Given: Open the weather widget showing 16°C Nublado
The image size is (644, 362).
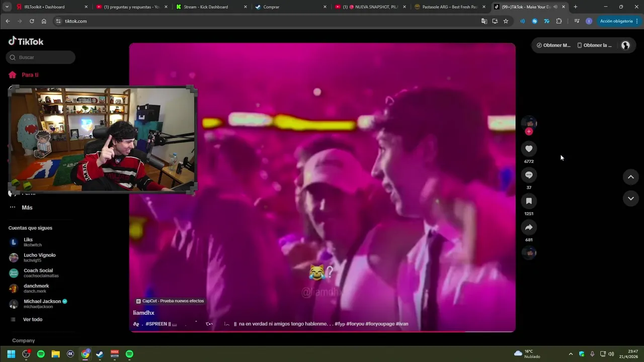Looking at the screenshot, I should (527, 354).
